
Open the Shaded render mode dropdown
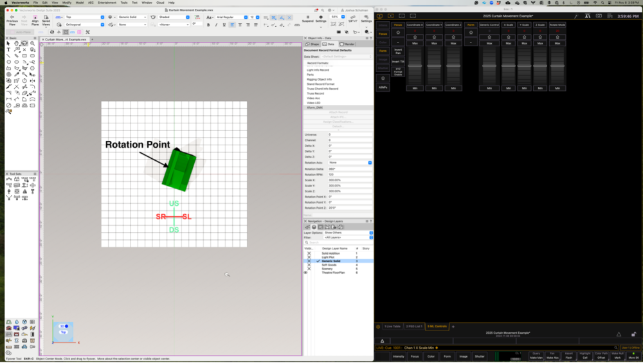[174, 17]
